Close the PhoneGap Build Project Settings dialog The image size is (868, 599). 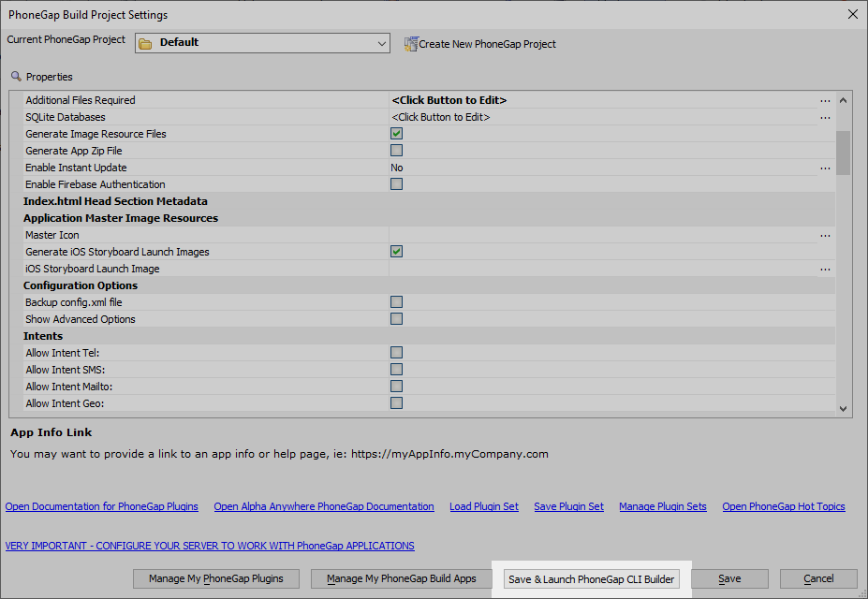pyautogui.click(x=852, y=14)
